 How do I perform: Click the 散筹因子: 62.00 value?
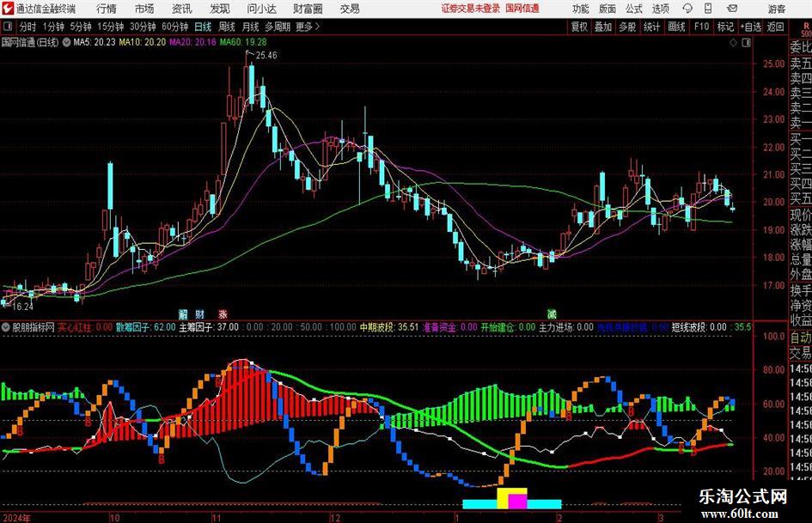tap(146, 327)
